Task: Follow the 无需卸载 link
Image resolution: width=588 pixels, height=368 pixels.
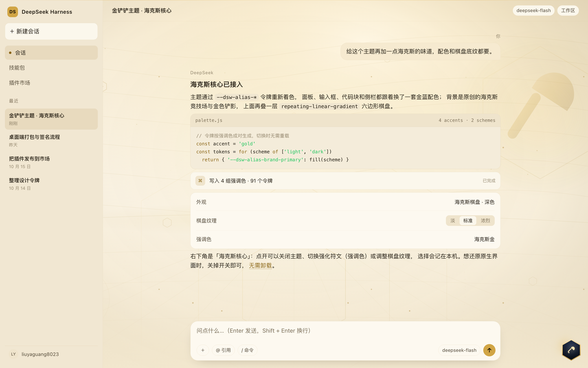Action: pos(261,266)
